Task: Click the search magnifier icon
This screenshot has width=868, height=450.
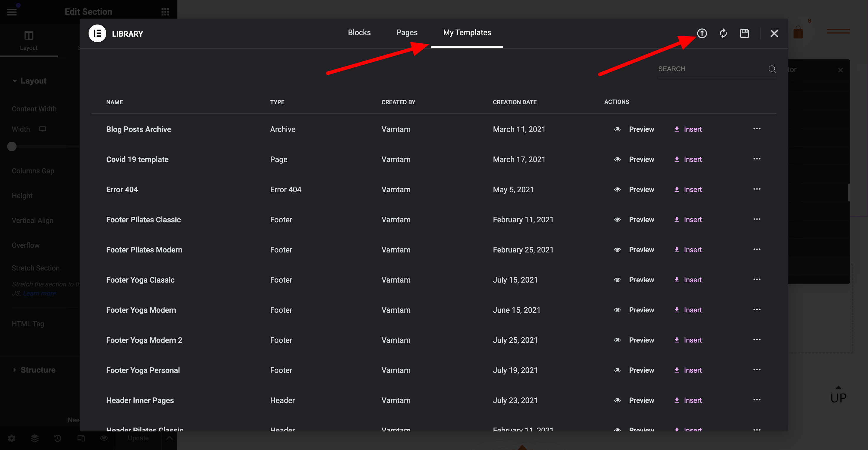Action: (x=772, y=69)
